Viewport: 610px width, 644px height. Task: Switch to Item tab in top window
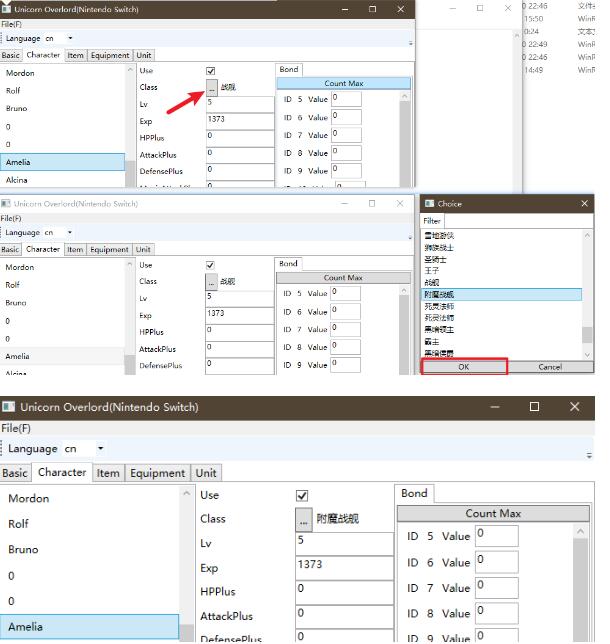(x=76, y=55)
